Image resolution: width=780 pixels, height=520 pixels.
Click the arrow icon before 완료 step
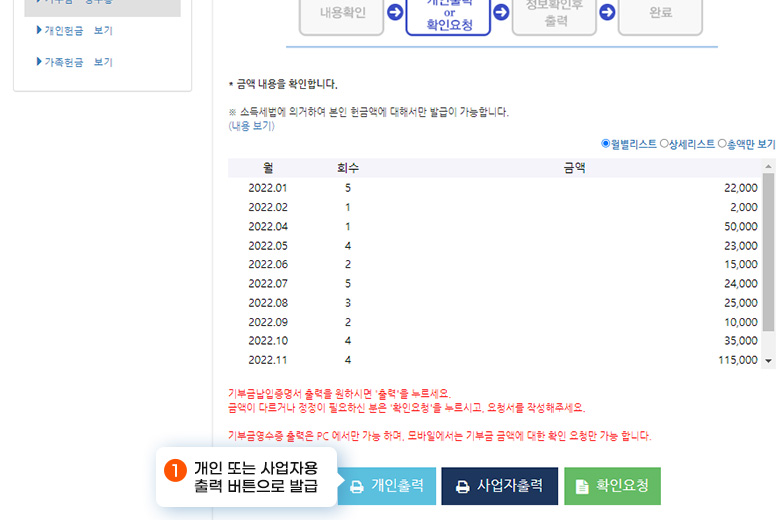(x=607, y=13)
